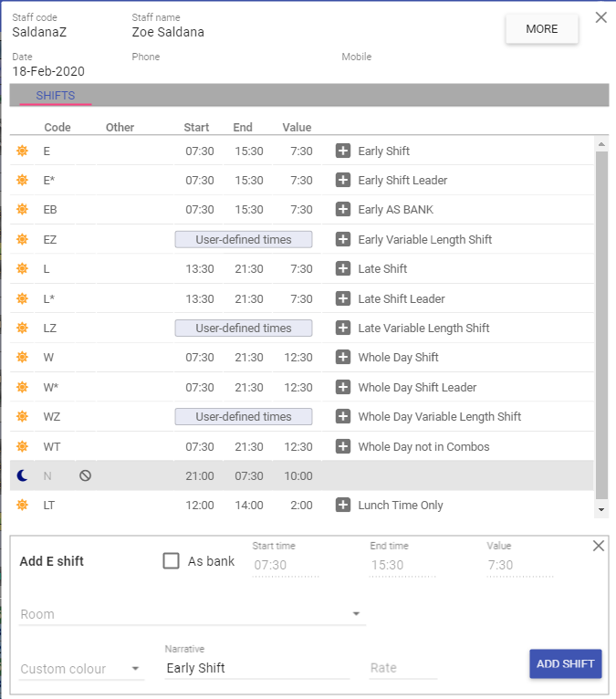616x699 pixels.
Task: Click the moon icon on the N shift row
Action: click(x=22, y=476)
